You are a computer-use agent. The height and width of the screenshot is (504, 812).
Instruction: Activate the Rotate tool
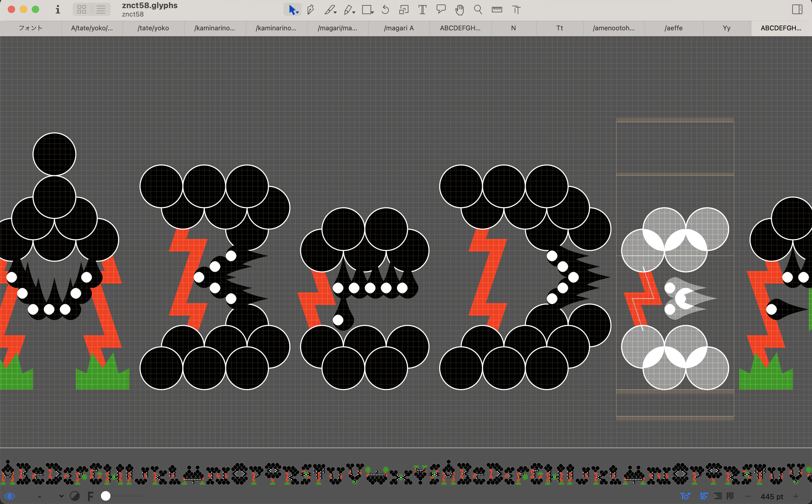pos(385,10)
